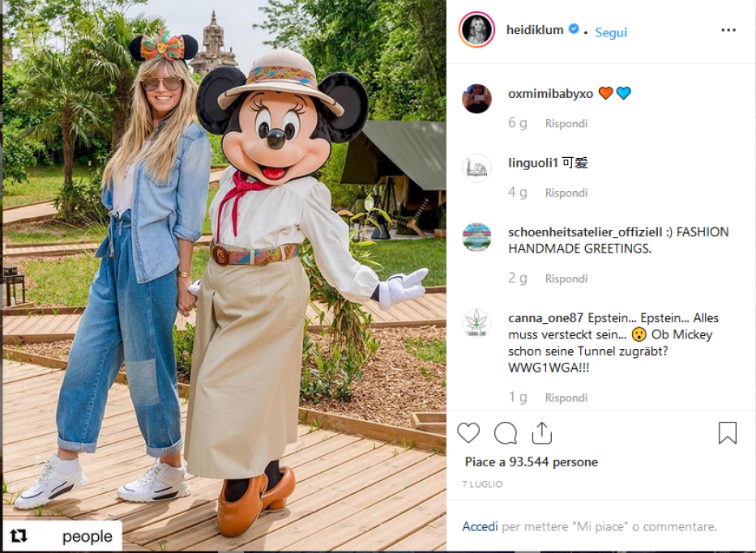Click the Accedi login link
Image resolution: width=756 pixels, height=553 pixels.
tap(480, 526)
